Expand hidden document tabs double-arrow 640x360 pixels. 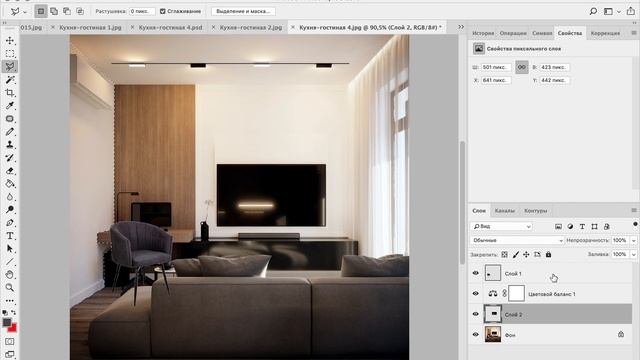click(461, 27)
